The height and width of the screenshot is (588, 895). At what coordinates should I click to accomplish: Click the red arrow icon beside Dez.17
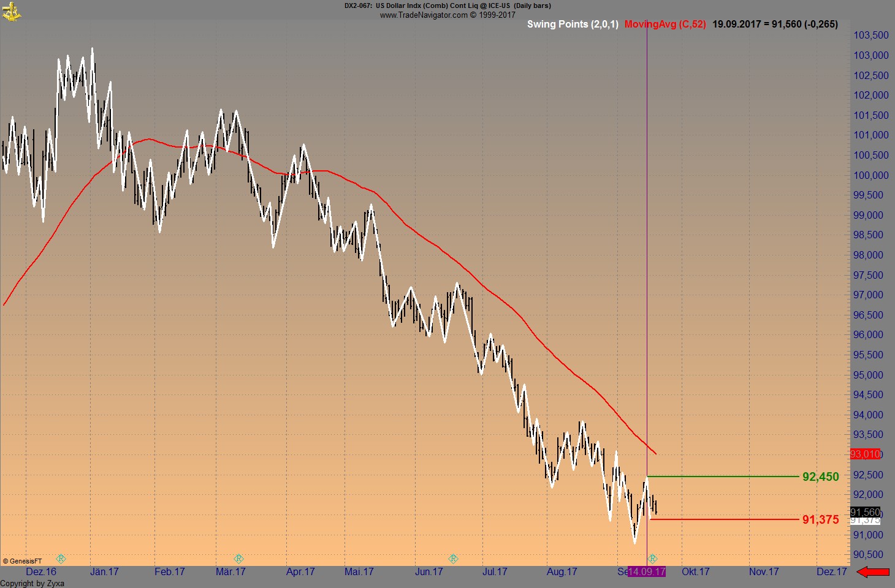(x=873, y=572)
